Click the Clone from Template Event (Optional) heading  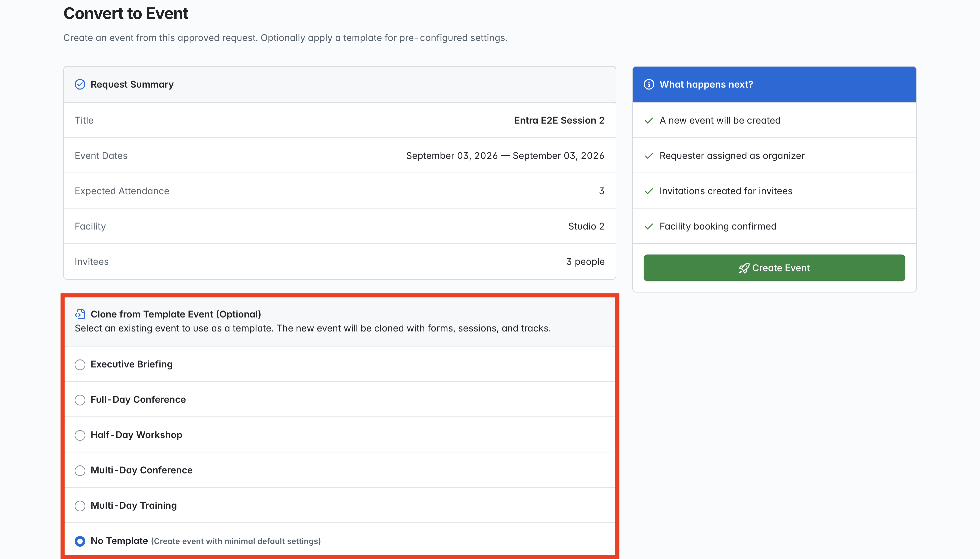tap(176, 314)
